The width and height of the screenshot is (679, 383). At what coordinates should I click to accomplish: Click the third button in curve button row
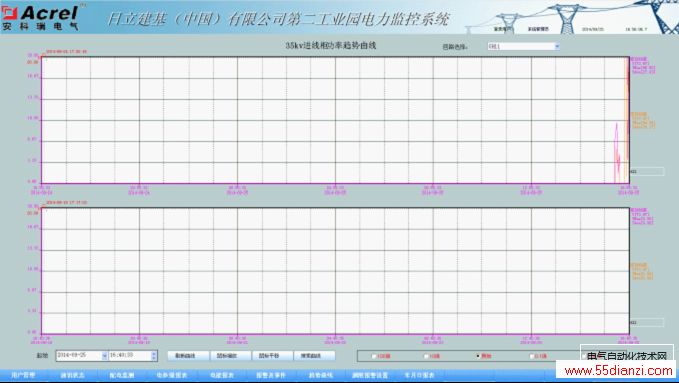(271, 356)
